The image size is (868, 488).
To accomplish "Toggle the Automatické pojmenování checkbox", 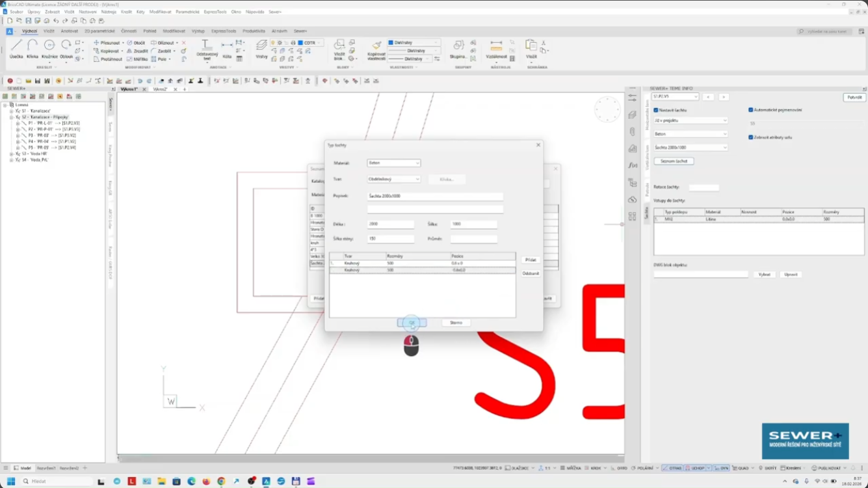I will [x=751, y=110].
